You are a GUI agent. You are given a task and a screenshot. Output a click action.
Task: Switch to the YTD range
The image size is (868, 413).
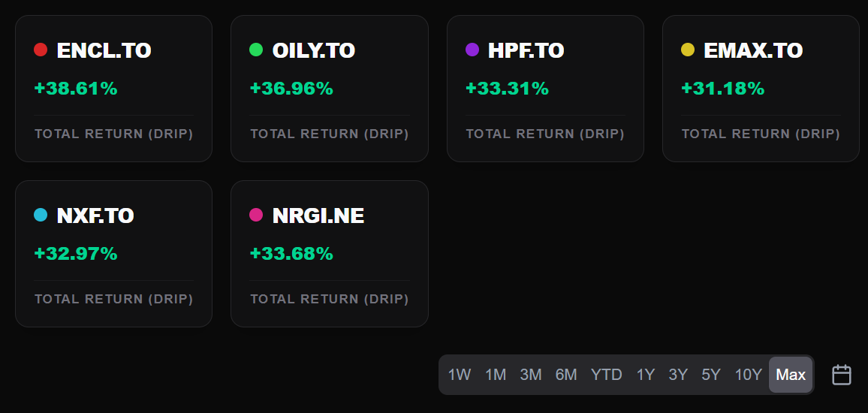pos(607,375)
